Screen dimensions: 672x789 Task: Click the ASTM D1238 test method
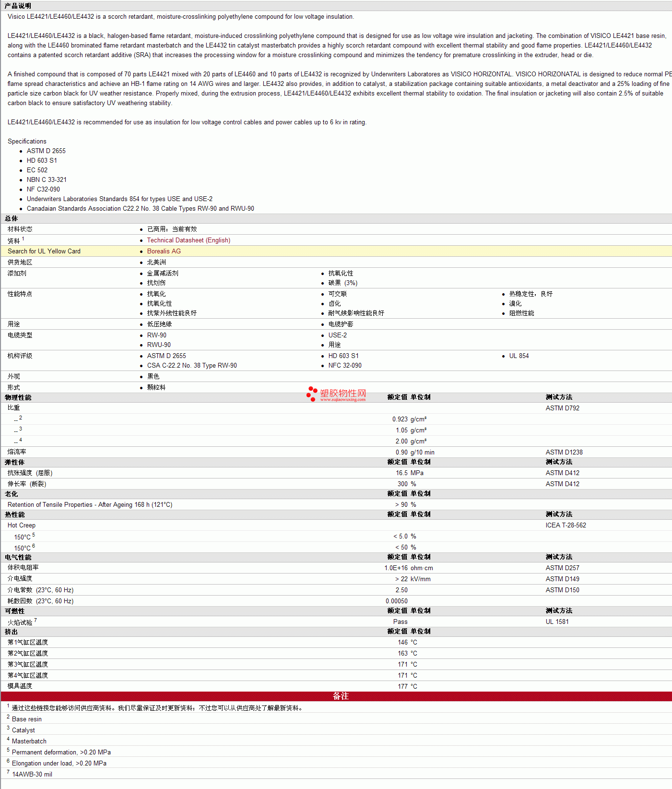[564, 453]
